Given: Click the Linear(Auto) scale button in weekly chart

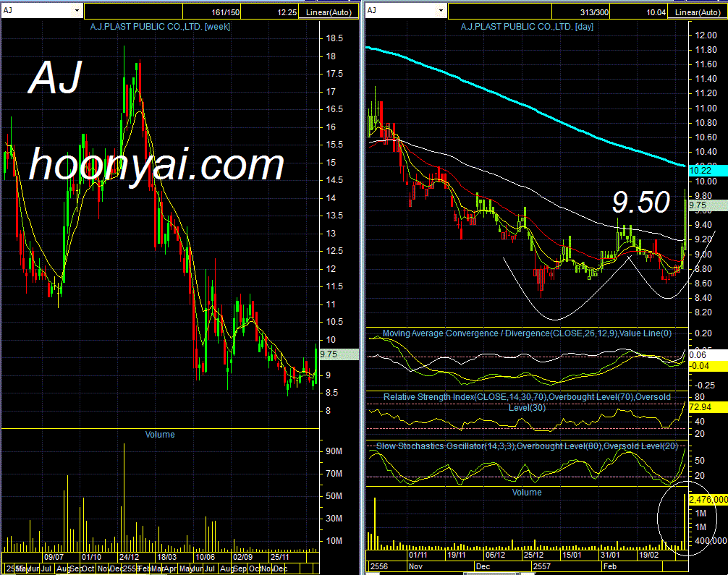Looking at the screenshot, I should [329, 12].
